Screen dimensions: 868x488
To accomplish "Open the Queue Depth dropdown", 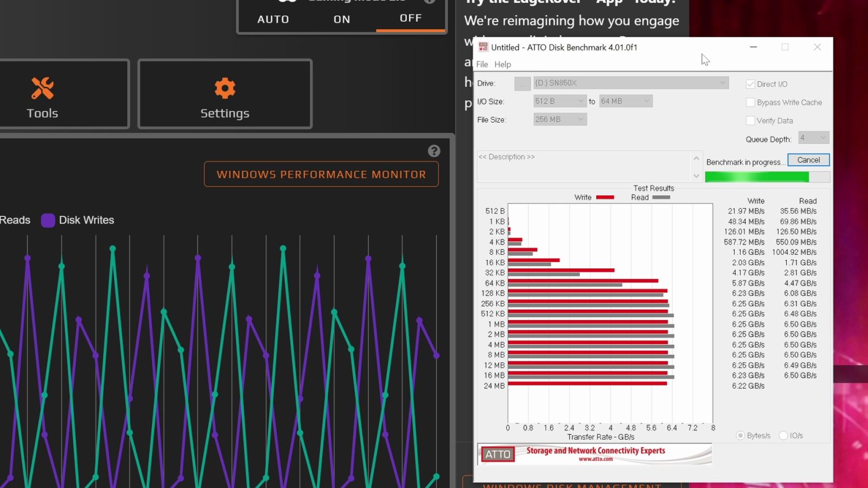I will [x=814, y=138].
